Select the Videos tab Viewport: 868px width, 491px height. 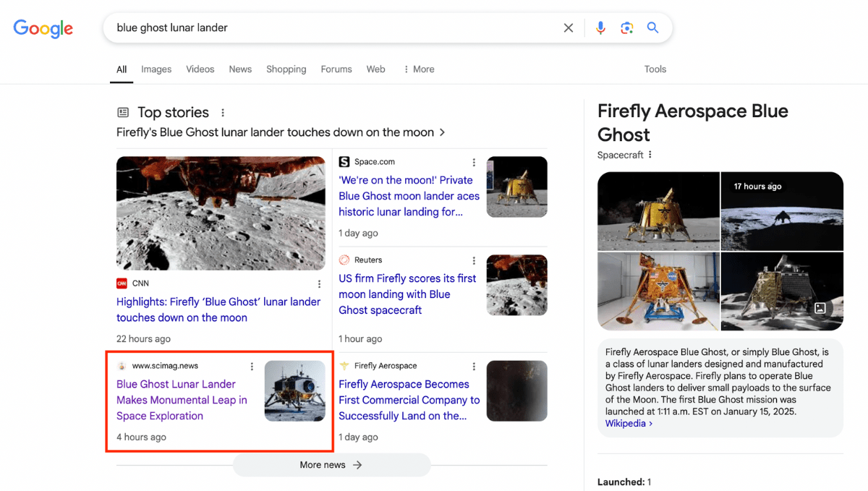coord(200,69)
